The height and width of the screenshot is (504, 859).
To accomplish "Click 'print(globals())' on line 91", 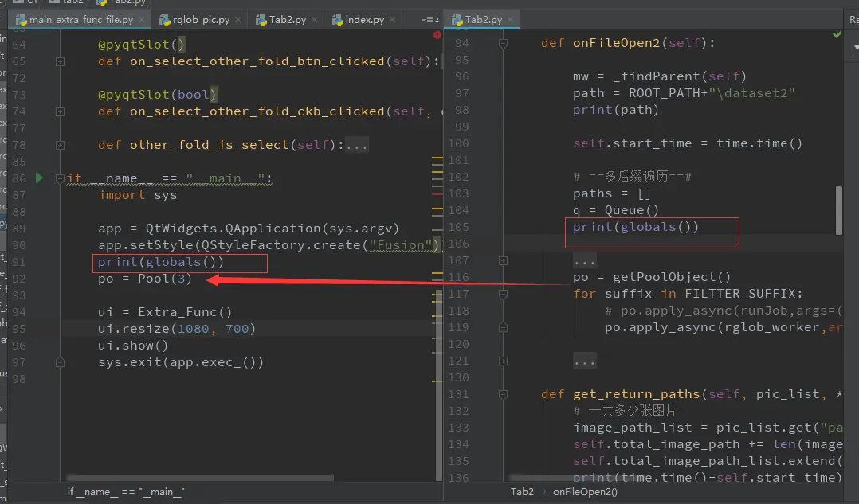I will (161, 262).
